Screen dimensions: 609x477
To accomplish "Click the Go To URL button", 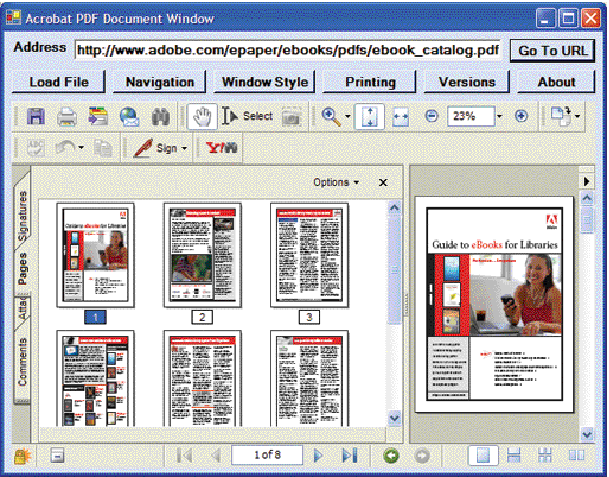I will 552,50.
